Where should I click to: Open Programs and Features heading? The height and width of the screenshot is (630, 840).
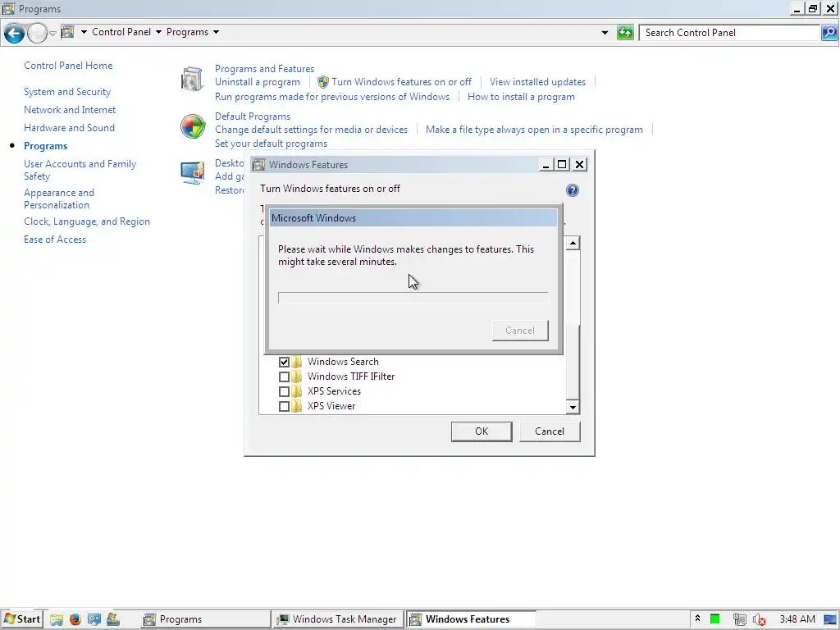tap(265, 69)
